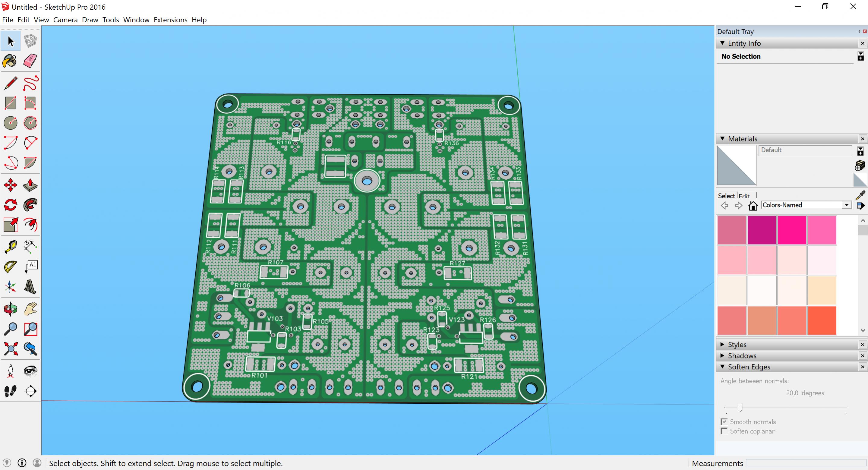The width and height of the screenshot is (868, 470).
Task: Select the Rotated Rectangle tool
Action: (x=30, y=103)
